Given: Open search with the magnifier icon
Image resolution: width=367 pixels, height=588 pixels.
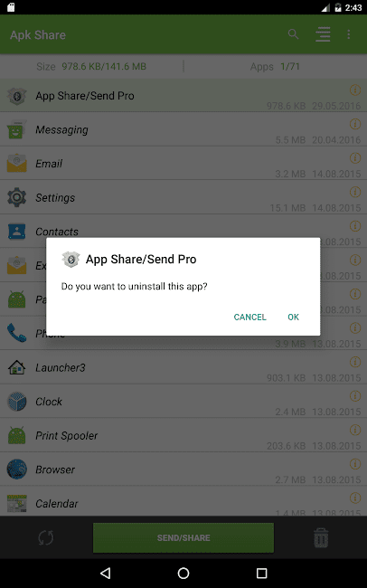Looking at the screenshot, I should pyautogui.click(x=293, y=34).
